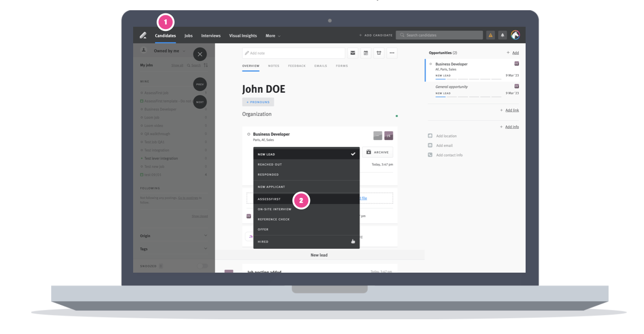Open the three-dot more actions button
The image size is (644, 334).
[x=392, y=53]
